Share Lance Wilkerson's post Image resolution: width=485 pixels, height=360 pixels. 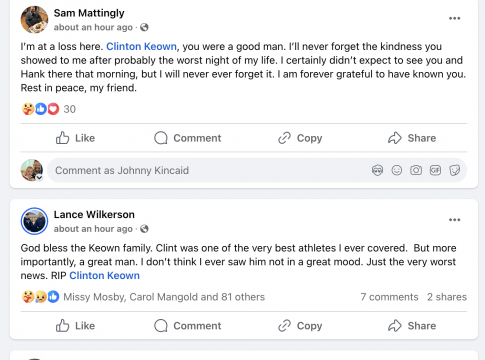(x=412, y=326)
